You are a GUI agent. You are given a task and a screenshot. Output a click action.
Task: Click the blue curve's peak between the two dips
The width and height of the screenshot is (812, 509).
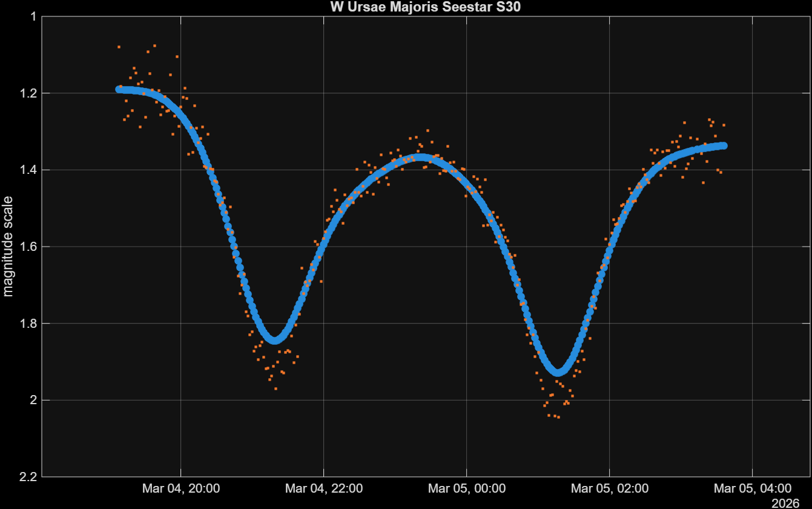[421, 157]
